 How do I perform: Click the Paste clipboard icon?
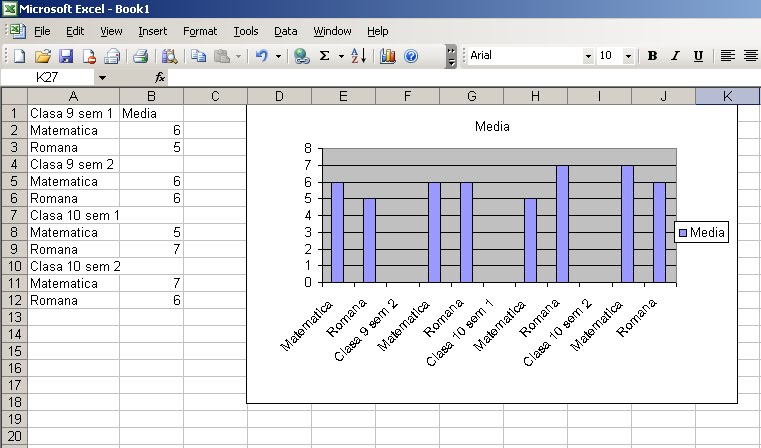[222, 56]
